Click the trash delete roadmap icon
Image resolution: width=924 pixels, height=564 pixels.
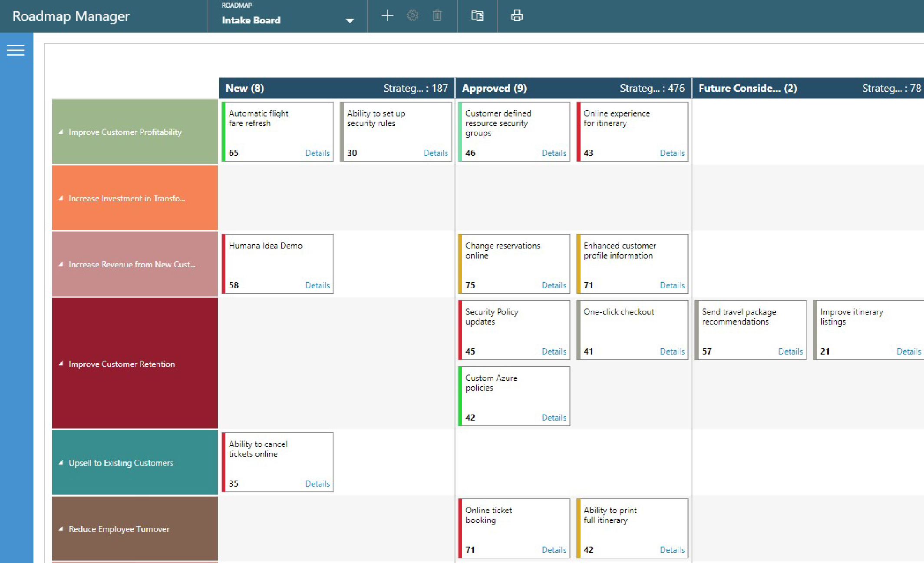click(x=437, y=16)
